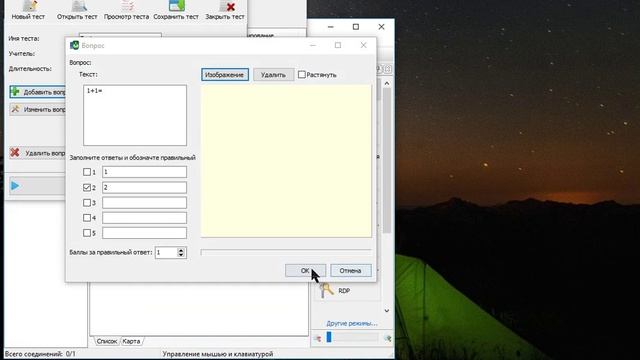Screen dimensions: 640x360
Task: Click the RDP keys icon
Action: pos(327,291)
